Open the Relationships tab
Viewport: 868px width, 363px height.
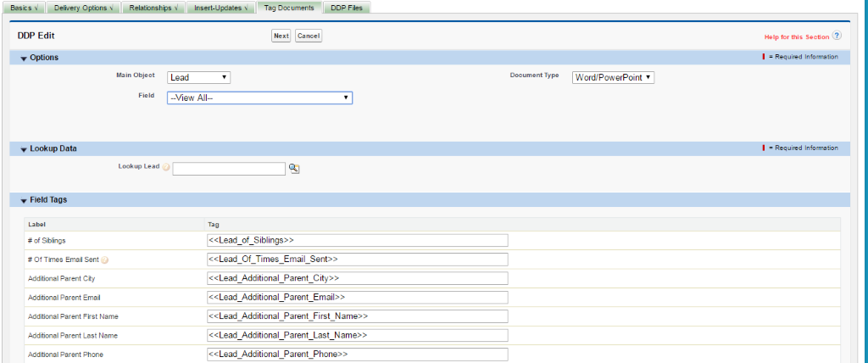pos(153,8)
